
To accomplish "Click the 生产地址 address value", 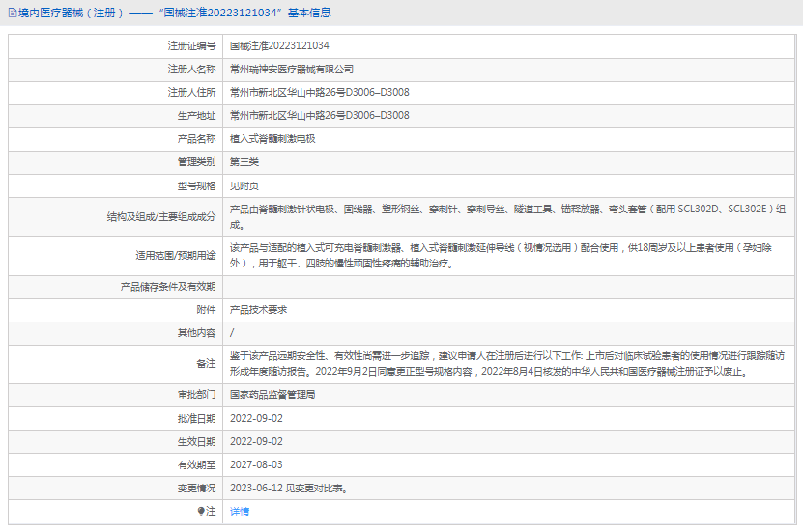I will [320, 115].
